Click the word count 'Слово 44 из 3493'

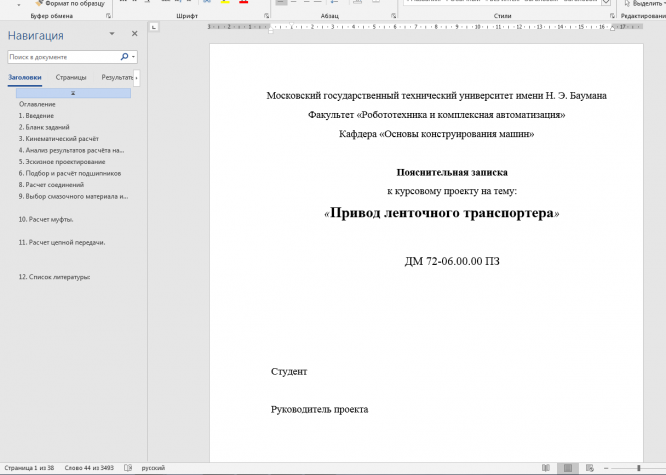(x=89, y=467)
